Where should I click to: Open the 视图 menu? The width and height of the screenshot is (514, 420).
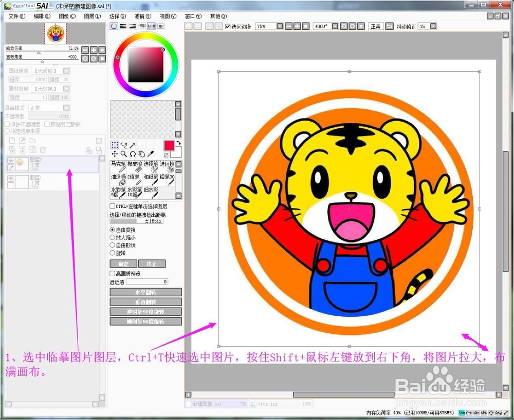pos(168,16)
